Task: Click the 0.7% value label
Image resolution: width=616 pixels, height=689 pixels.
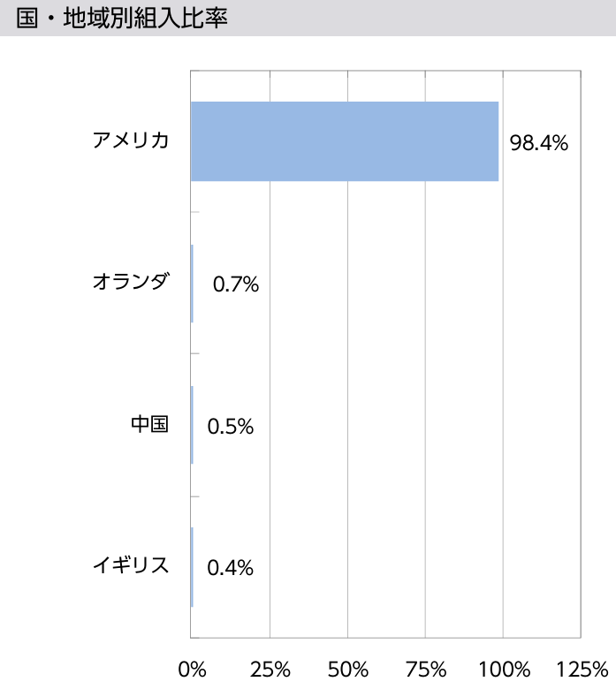Action: [x=236, y=284]
